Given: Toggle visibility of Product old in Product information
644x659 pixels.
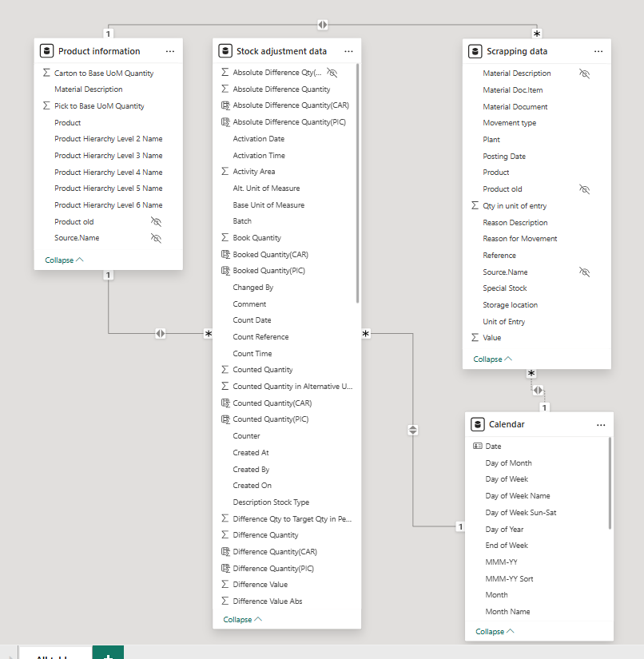Looking at the screenshot, I should click(x=156, y=221).
